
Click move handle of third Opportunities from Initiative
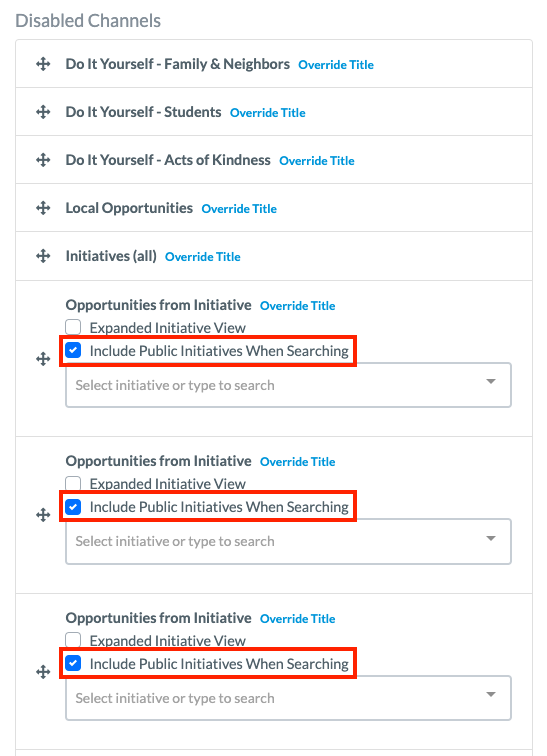coord(43,672)
